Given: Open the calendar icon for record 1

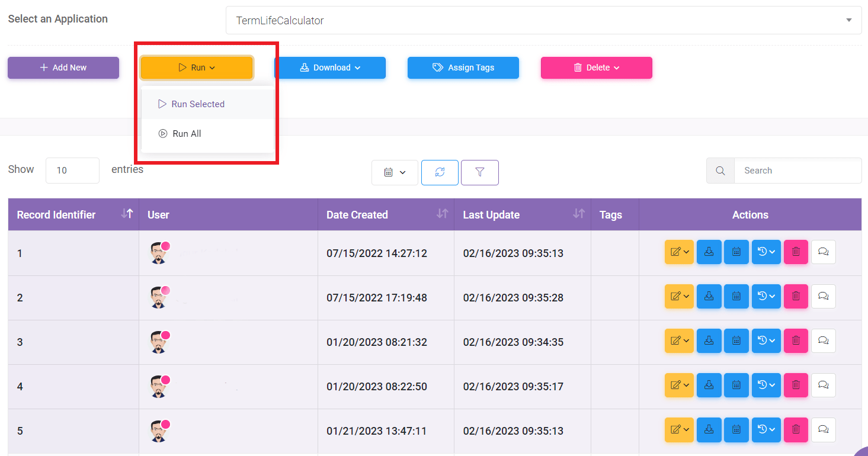Looking at the screenshot, I should [x=736, y=252].
